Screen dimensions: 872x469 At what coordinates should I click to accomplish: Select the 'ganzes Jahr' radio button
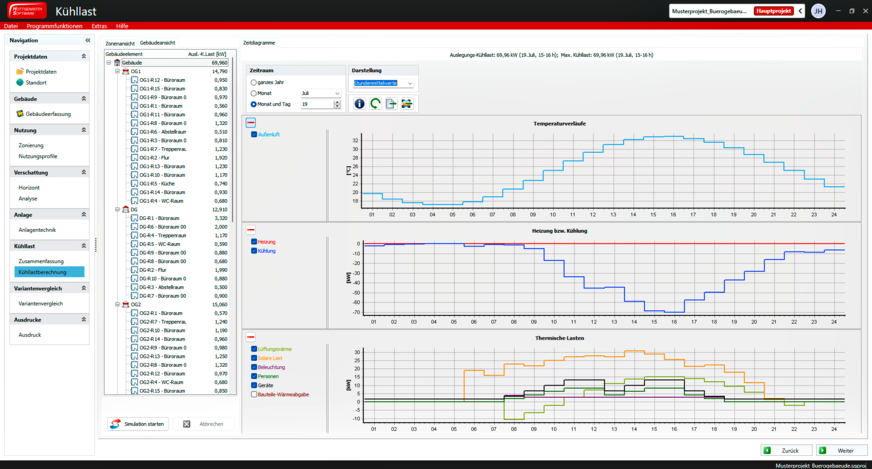[253, 81]
